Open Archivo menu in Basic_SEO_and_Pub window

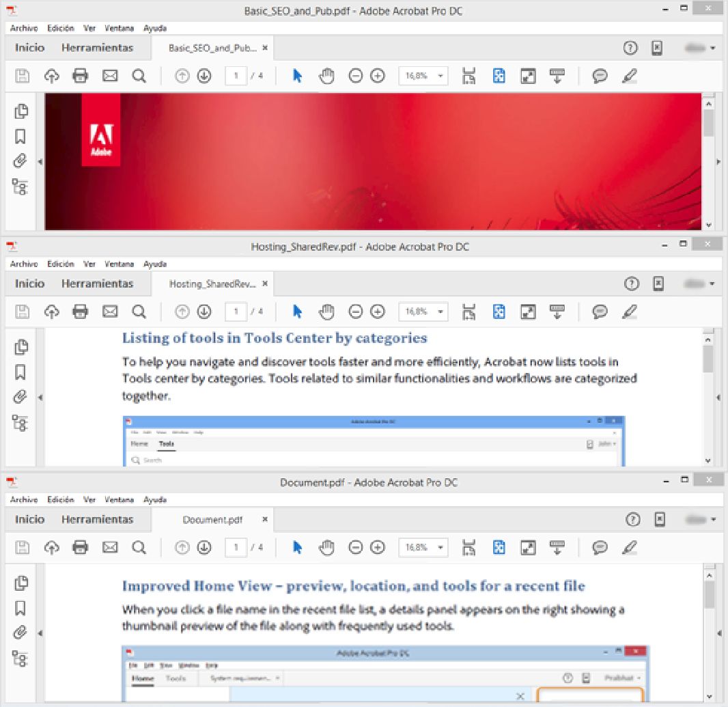point(24,28)
